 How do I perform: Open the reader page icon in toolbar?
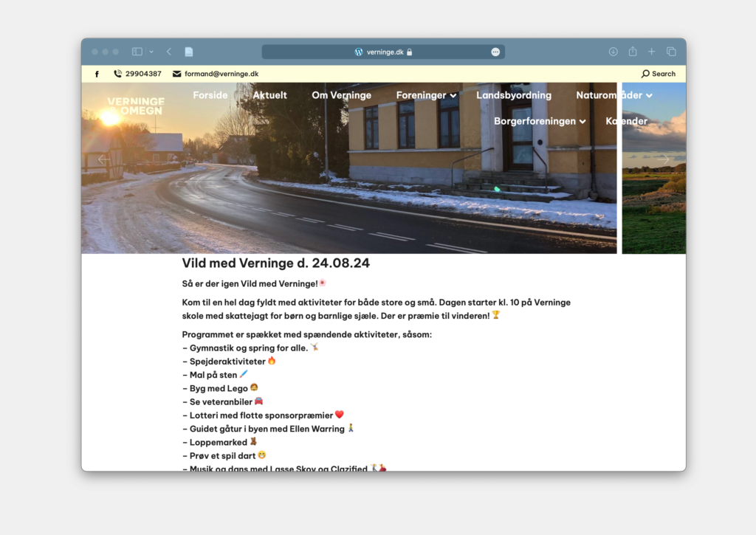189,52
